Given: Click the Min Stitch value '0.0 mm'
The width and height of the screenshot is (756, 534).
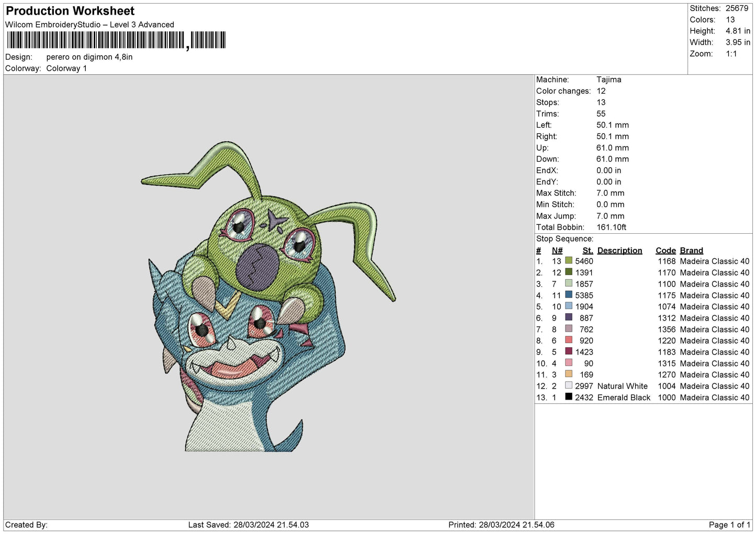Looking at the screenshot, I should click(611, 204).
